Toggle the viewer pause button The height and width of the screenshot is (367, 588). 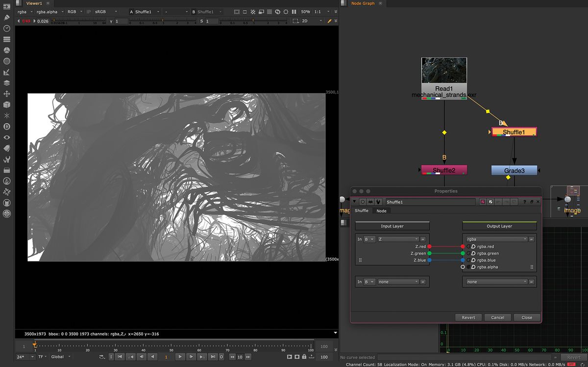pyautogui.click(x=294, y=11)
